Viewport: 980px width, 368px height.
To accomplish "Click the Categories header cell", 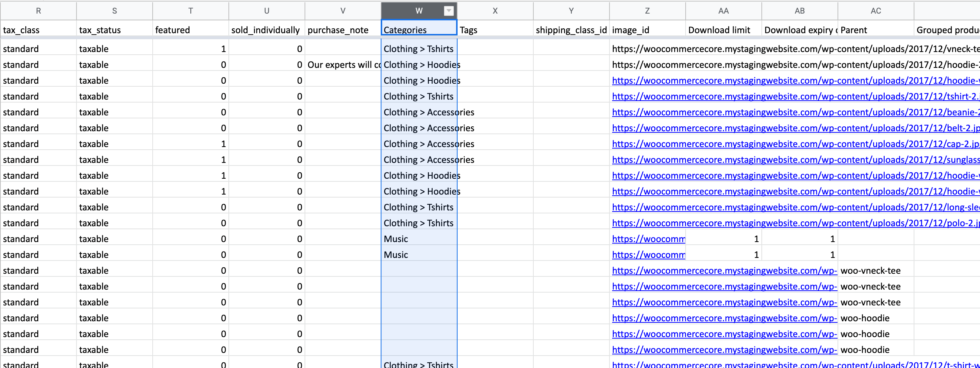I will [419, 30].
